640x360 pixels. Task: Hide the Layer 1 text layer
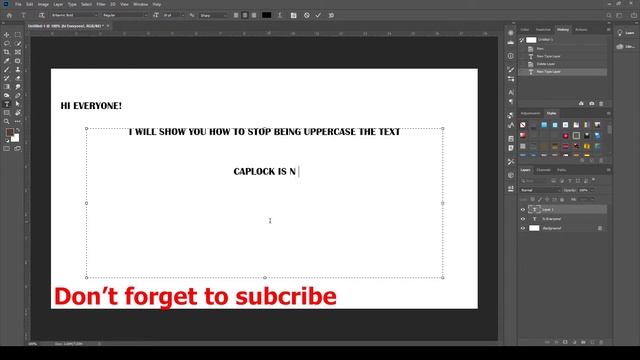[x=523, y=210]
